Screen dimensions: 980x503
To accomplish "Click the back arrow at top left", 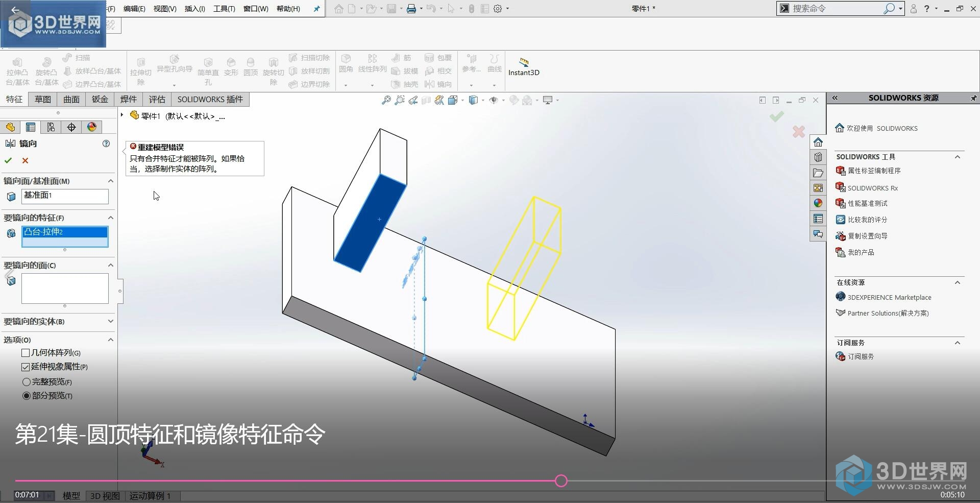I will (x=15, y=10).
